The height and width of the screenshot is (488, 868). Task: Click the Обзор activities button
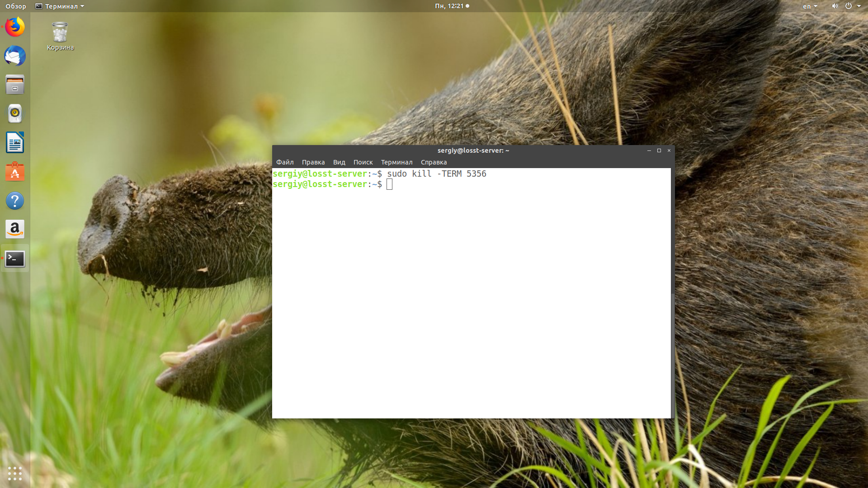click(16, 6)
